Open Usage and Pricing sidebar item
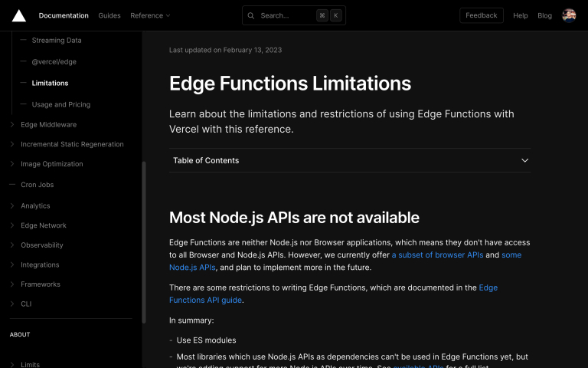Screen dimensions: 588x368 pyautogui.click(x=61, y=104)
